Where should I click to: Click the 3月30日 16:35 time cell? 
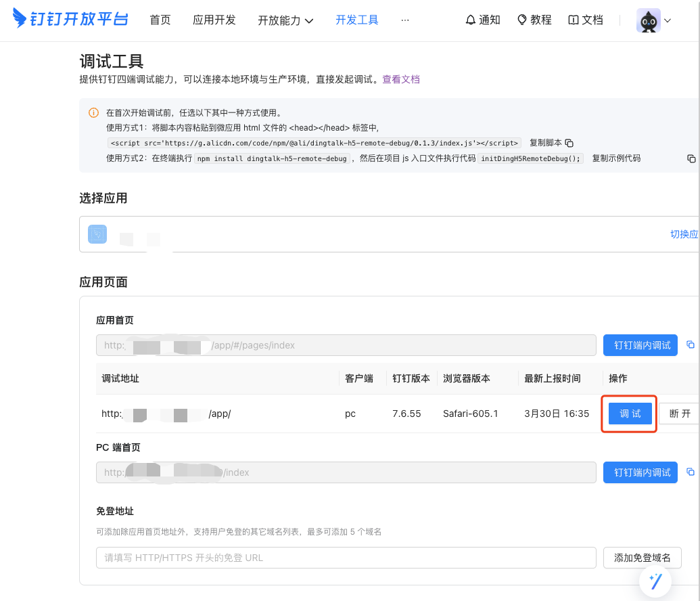pyautogui.click(x=556, y=414)
